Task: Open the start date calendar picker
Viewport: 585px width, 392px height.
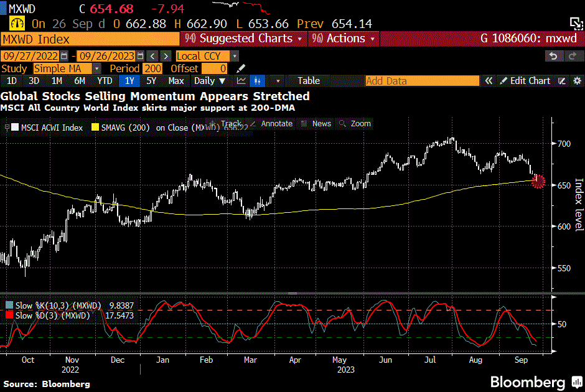Action: tap(64, 56)
